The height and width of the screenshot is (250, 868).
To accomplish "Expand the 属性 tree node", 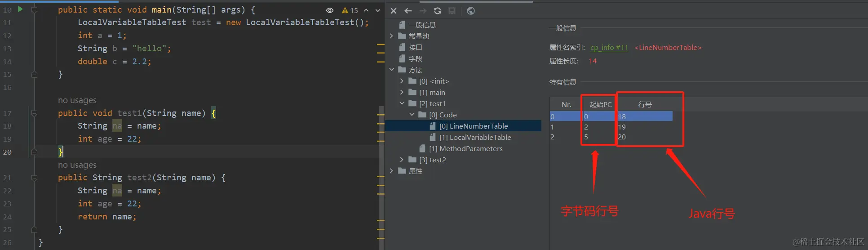I will click(x=391, y=171).
